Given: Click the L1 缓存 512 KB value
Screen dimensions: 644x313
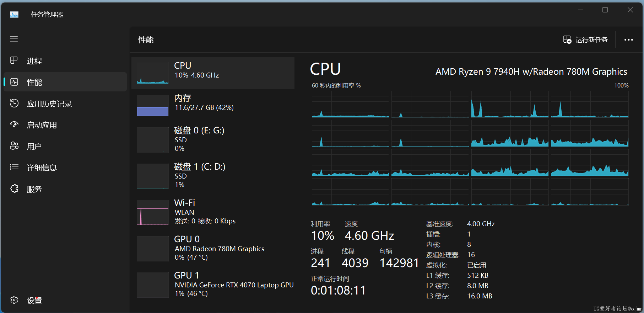Looking at the screenshot, I should click(x=478, y=275).
